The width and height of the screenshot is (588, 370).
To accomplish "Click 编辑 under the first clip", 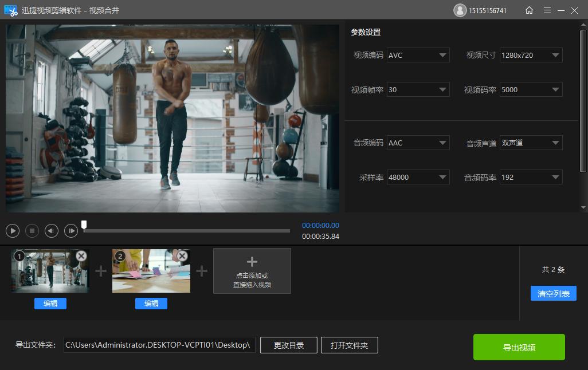I will [50, 304].
